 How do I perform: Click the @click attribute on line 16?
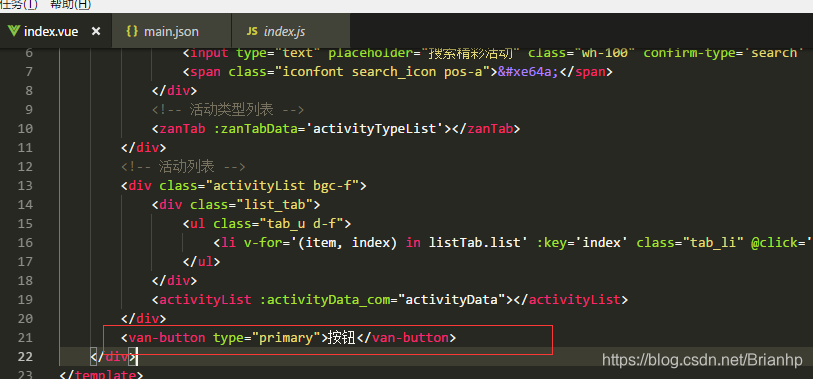(774, 243)
